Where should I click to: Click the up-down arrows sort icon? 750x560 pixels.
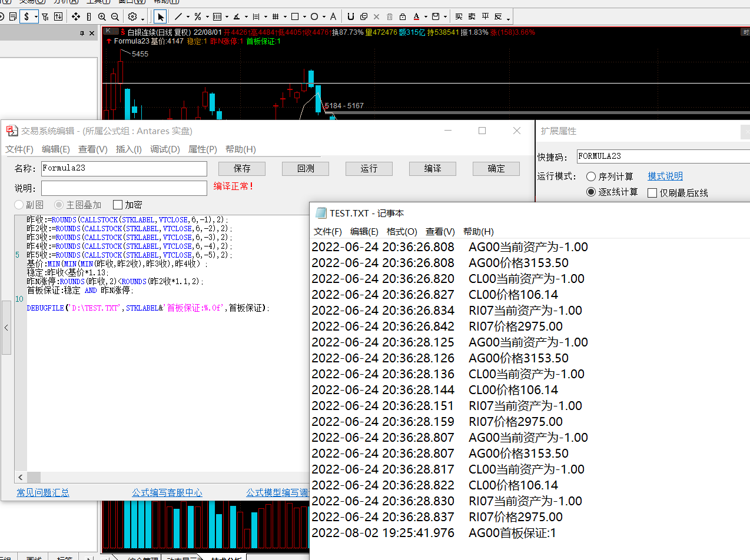pyautogui.click(x=59, y=17)
